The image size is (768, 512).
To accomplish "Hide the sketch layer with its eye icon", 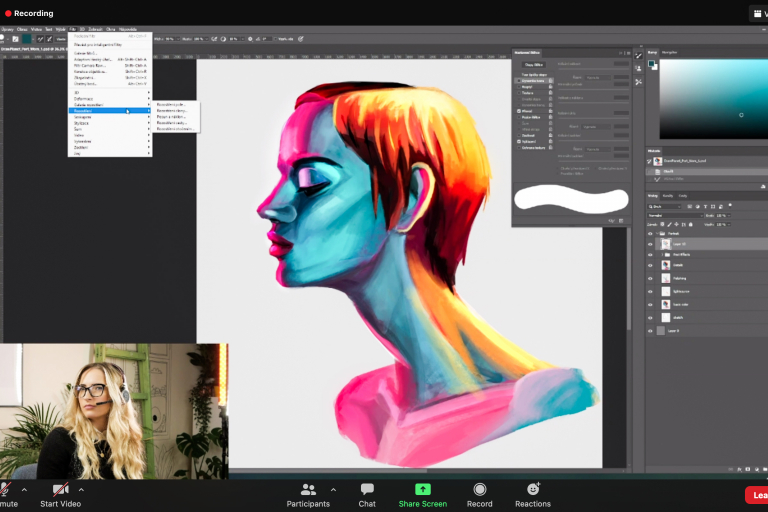I will pos(650,317).
